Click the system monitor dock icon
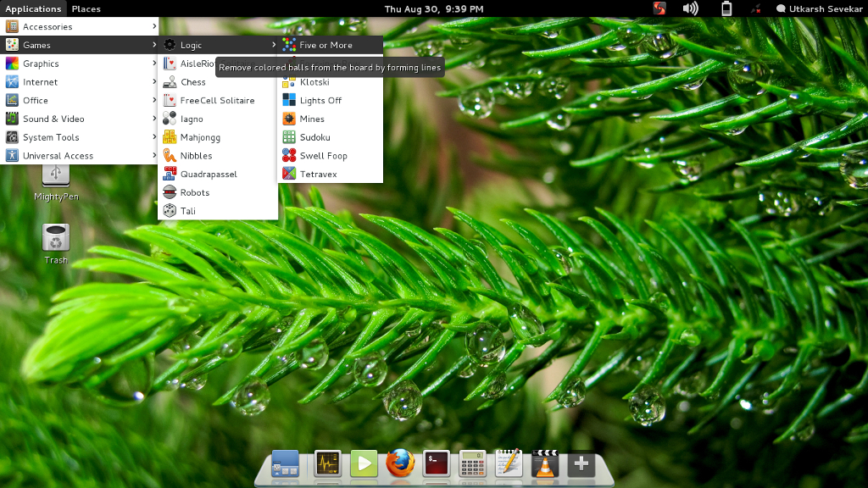868x488 pixels. 327,463
